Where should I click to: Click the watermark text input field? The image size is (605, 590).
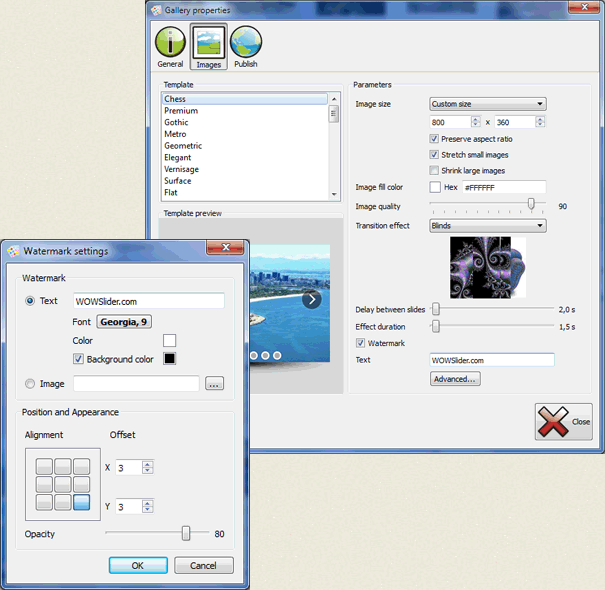click(149, 301)
